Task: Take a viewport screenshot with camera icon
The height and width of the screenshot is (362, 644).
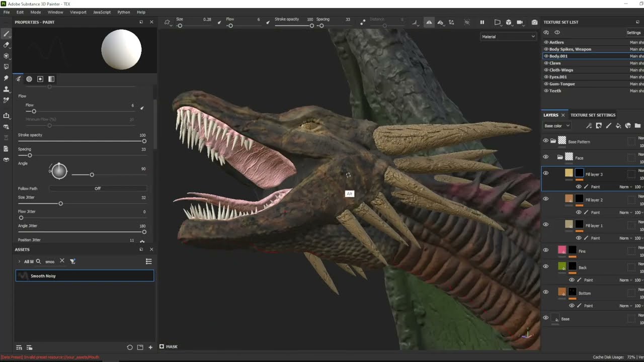Action: tap(534, 22)
